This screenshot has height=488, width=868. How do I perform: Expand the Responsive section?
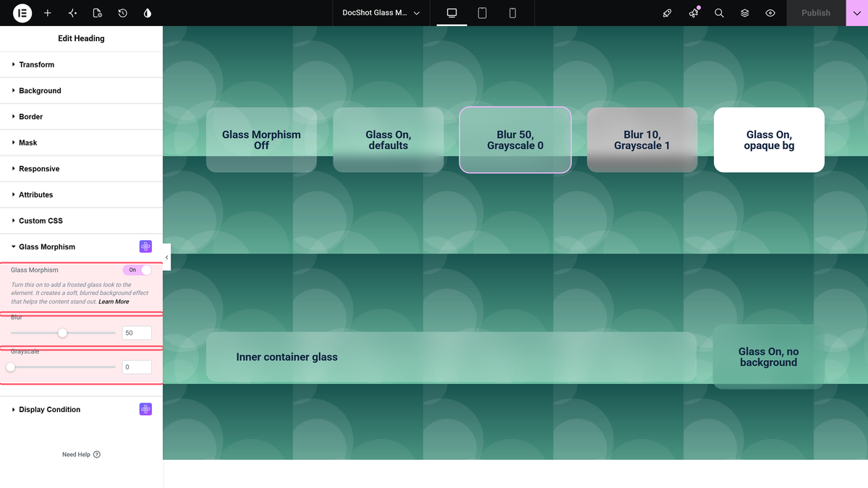point(81,168)
